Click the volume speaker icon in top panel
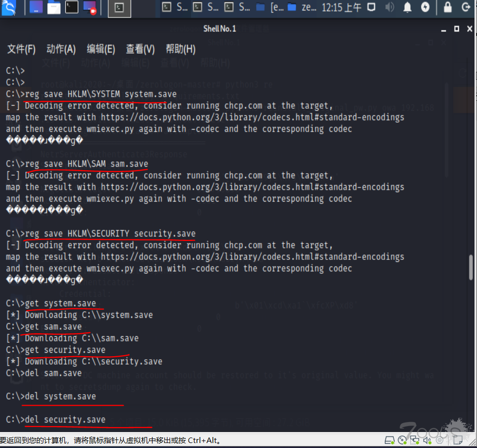The image size is (477, 448). tap(389, 7)
